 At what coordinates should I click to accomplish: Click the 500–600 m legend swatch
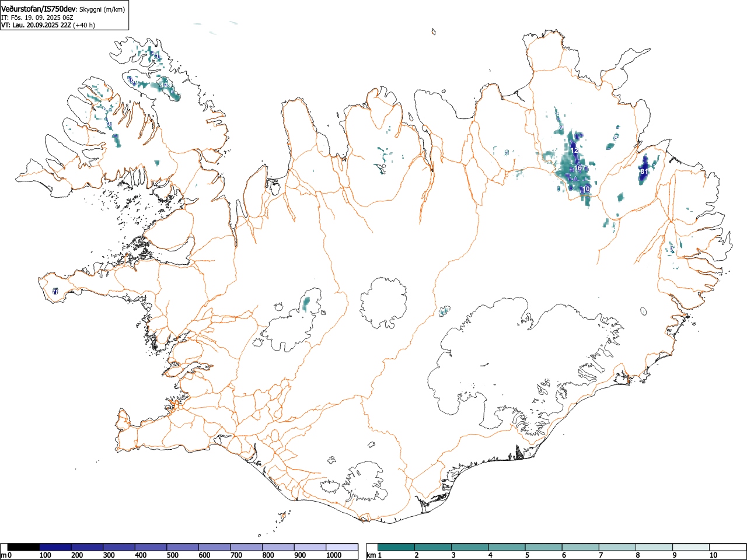click(183, 547)
